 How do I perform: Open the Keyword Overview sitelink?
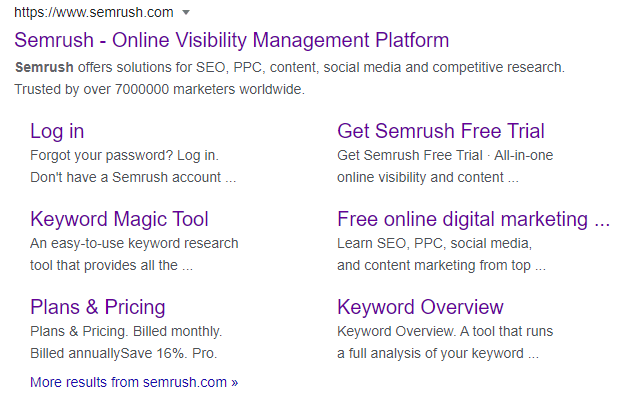pos(420,307)
